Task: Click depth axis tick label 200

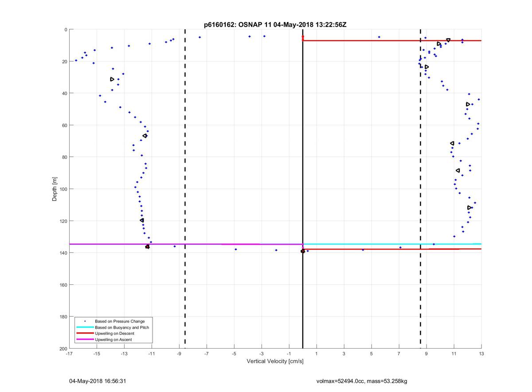Action: tap(63, 349)
